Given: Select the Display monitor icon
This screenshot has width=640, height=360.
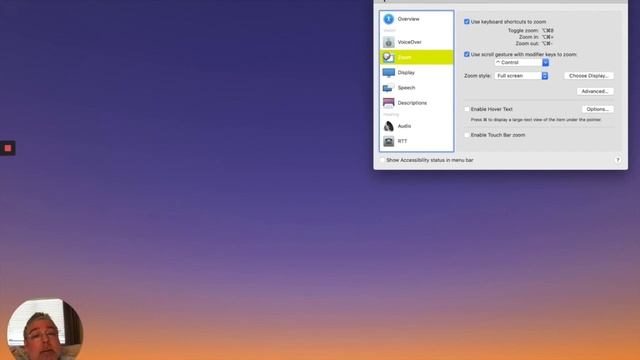Looking at the screenshot, I should point(389,73).
